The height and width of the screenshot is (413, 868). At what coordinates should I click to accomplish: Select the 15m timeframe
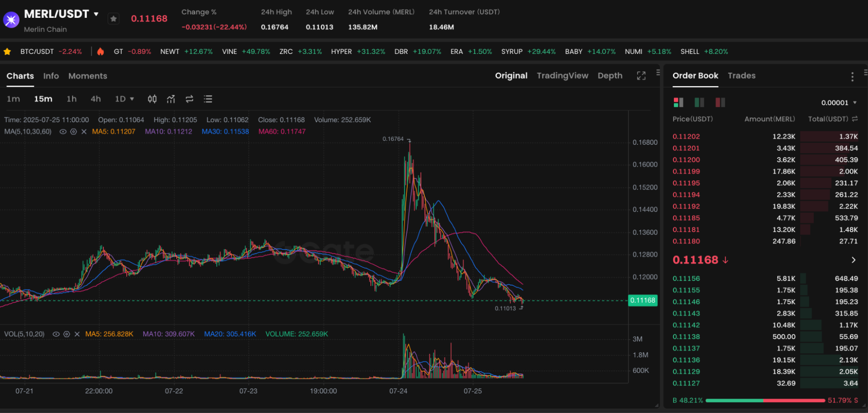click(x=43, y=99)
